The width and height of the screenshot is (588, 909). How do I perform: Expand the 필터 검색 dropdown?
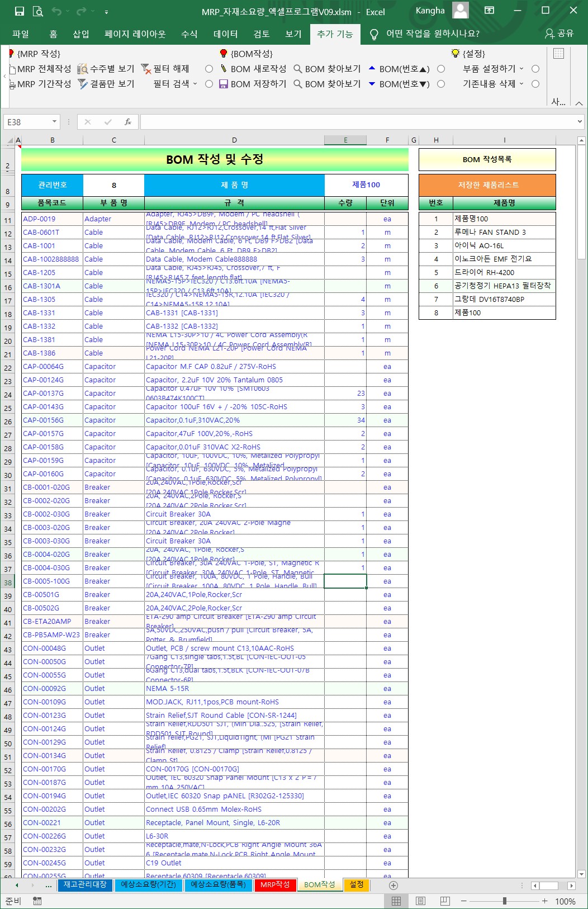point(195,84)
